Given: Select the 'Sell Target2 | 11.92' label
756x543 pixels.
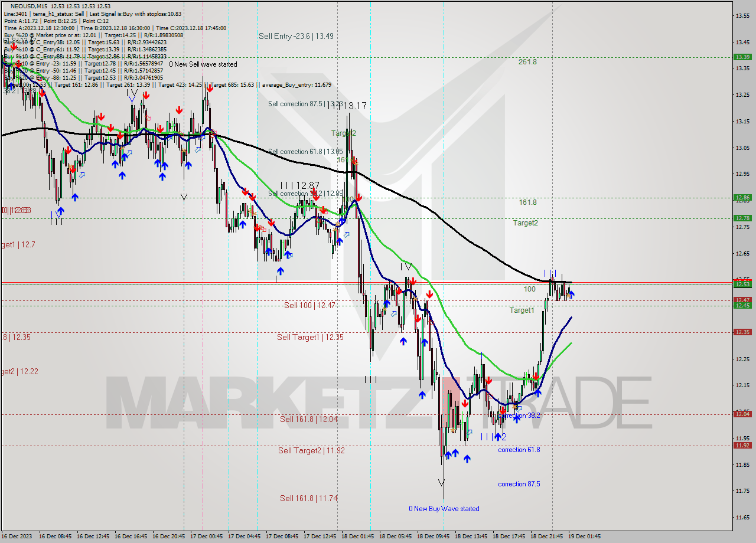Looking at the screenshot, I should pos(311,450).
